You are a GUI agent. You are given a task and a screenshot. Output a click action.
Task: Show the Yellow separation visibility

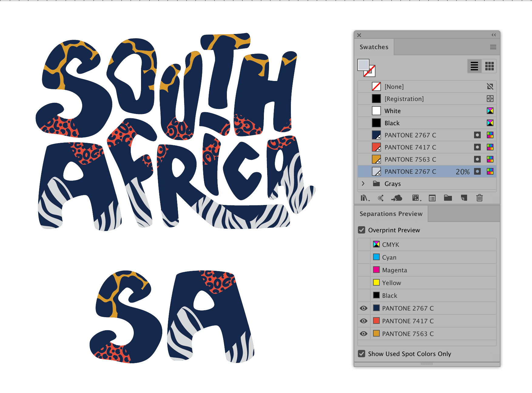click(x=364, y=283)
